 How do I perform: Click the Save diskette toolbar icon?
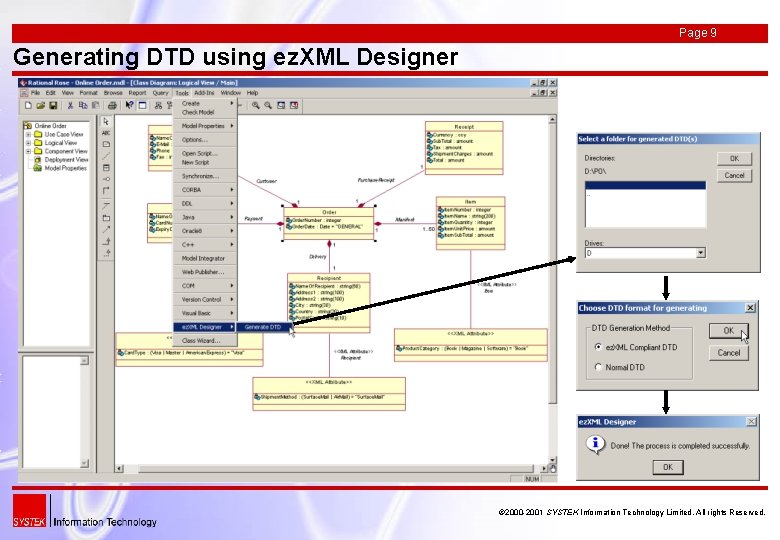53,105
